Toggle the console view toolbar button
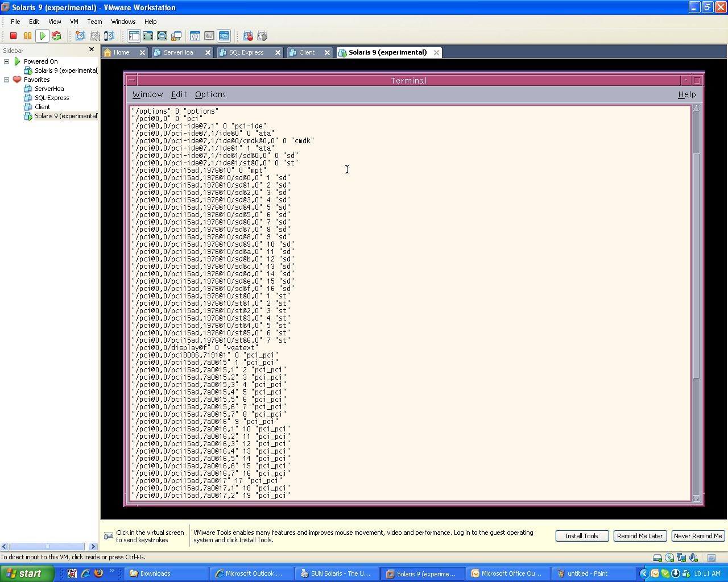Viewport: 728px width, 582px height. tap(224, 36)
